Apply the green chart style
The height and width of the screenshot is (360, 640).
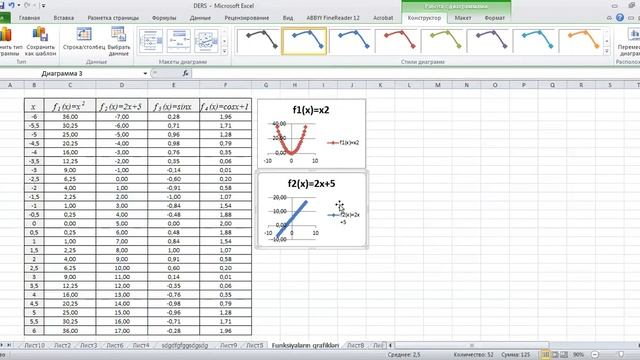coord(442,41)
